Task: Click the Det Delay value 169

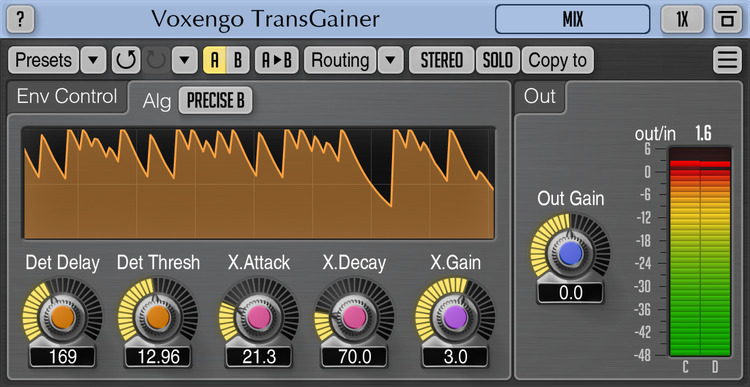Action: point(63,357)
